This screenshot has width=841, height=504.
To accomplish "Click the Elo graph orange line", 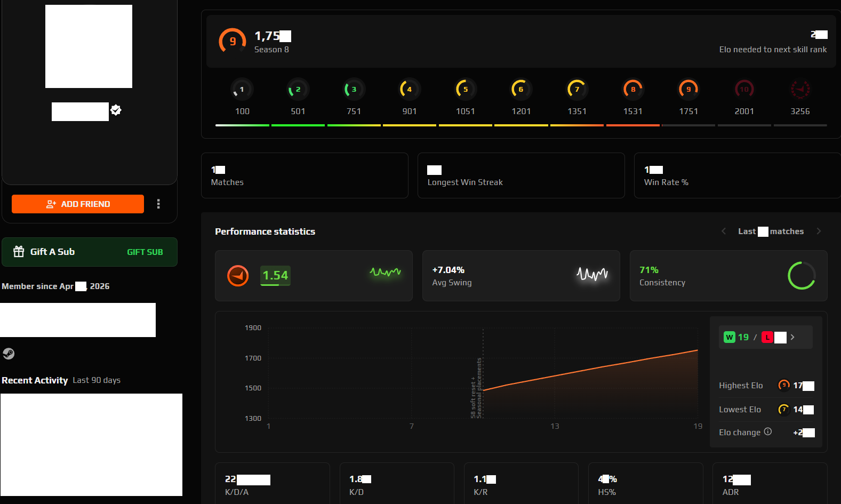I will pos(590,370).
